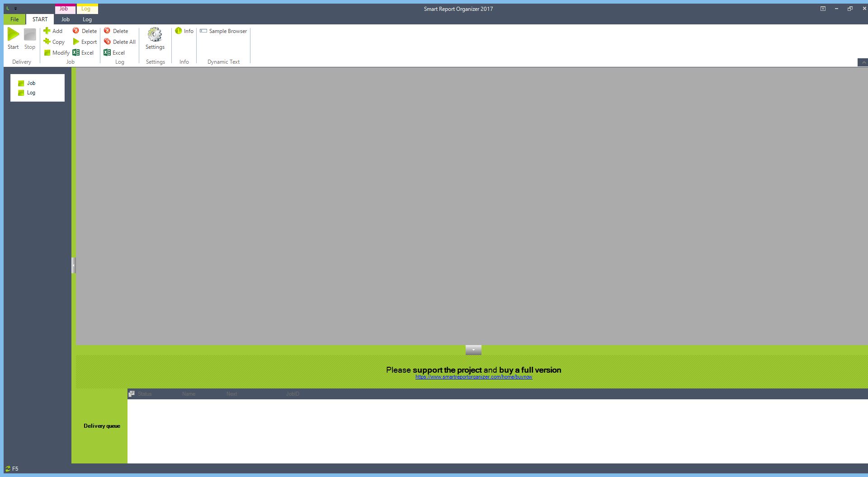868x477 pixels.
Task: Expand the bottom panel dropdown arrow
Action: tap(473, 350)
